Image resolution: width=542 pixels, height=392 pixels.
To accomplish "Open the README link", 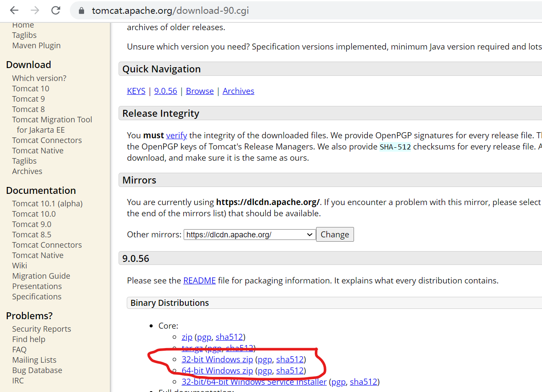I will tap(199, 280).
